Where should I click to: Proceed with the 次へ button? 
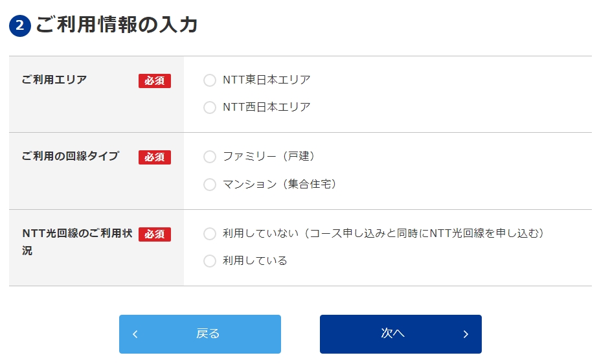click(401, 334)
